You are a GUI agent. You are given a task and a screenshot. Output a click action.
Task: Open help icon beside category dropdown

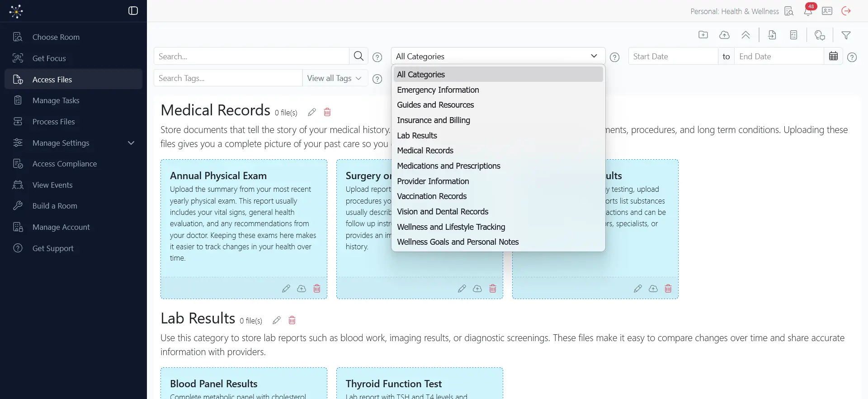[x=614, y=57]
